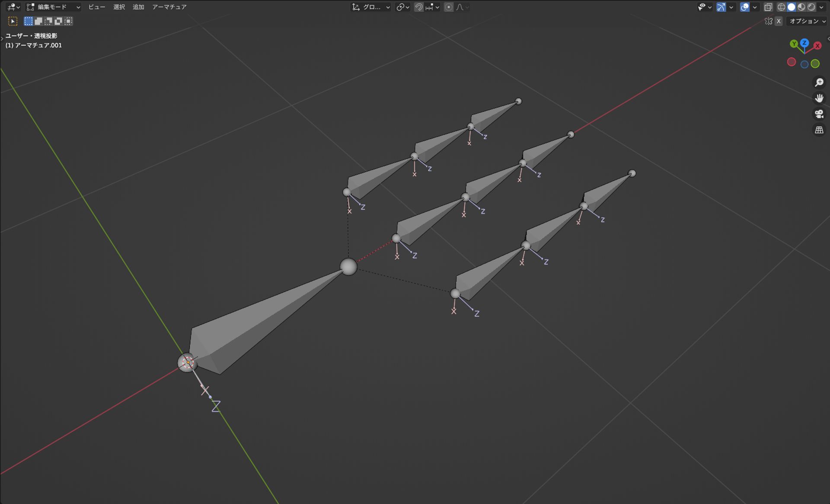Image resolution: width=830 pixels, height=504 pixels.
Task: Enable rendered viewport shading
Action: pos(811,7)
